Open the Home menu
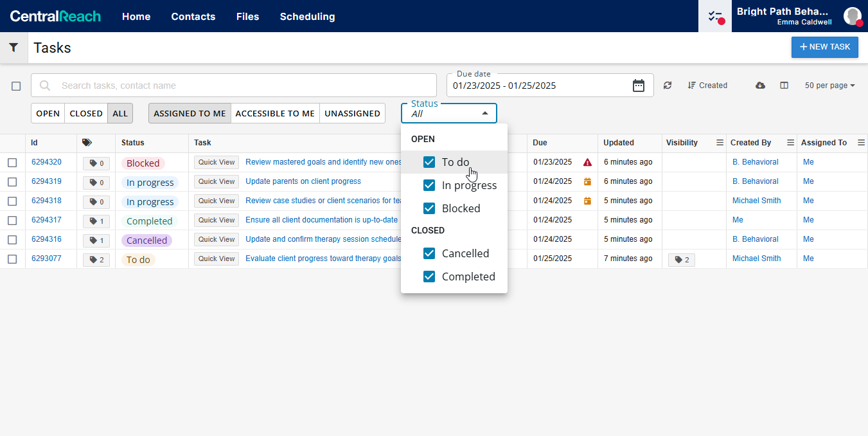The image size is (868, 436). pos(136,17)
